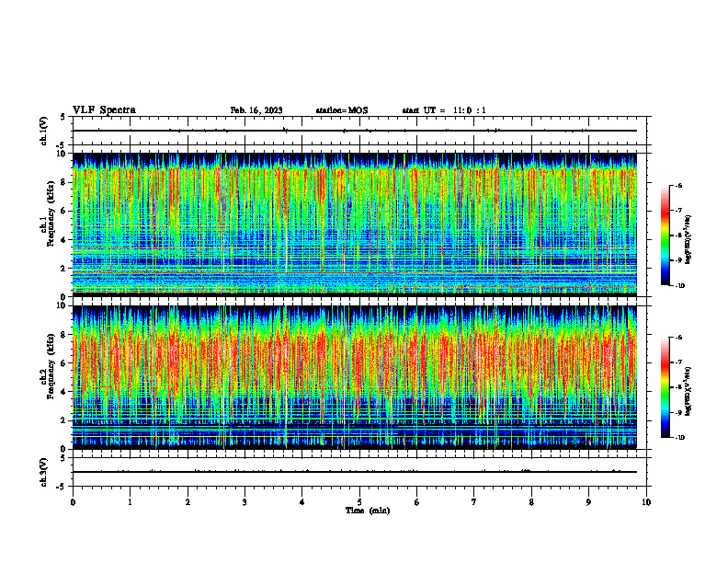This screenshot has height=563, width=728.
Task: Click the ch.1 color scale bar
Action: tap(665, 236)
